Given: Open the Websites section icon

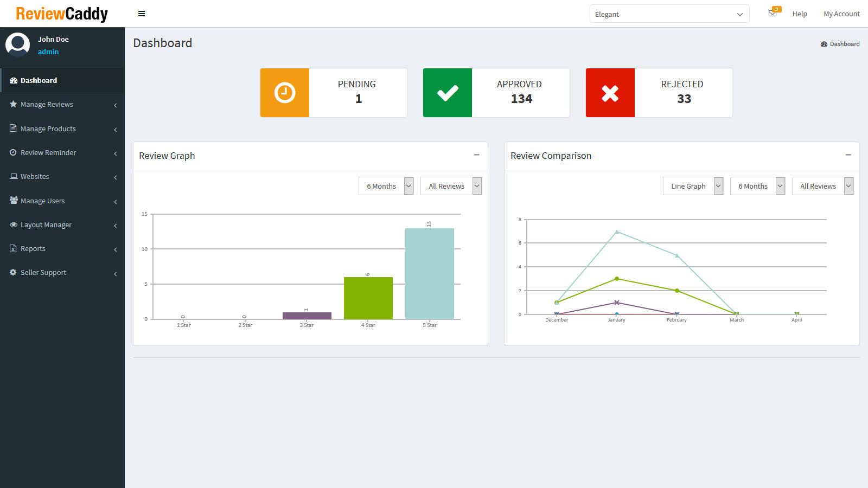Looking at the screenshot, I should (13, 176).
